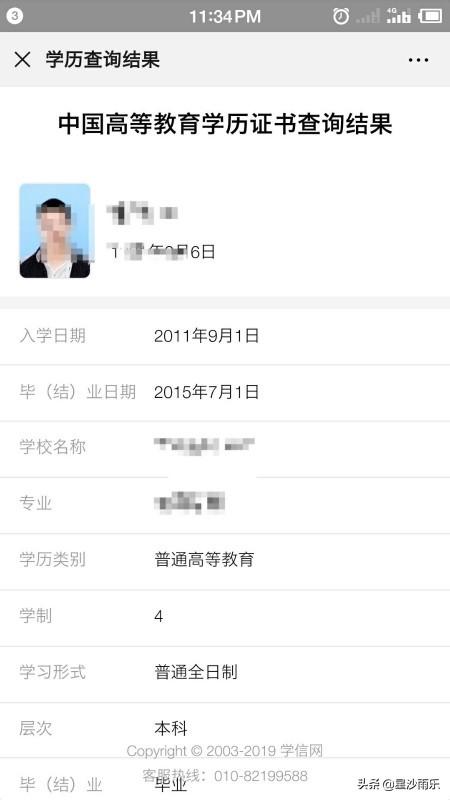This screenshot has height=800, width=450.
Task: Select the 专业 row
Action: click(225, 505)
